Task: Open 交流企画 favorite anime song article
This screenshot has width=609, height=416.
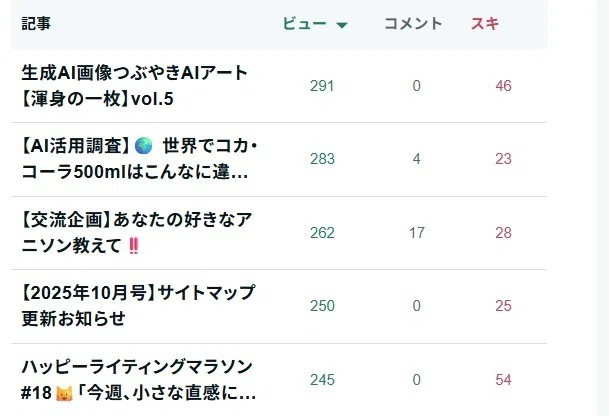Action: pyautogui.click(x=137, y=233)
